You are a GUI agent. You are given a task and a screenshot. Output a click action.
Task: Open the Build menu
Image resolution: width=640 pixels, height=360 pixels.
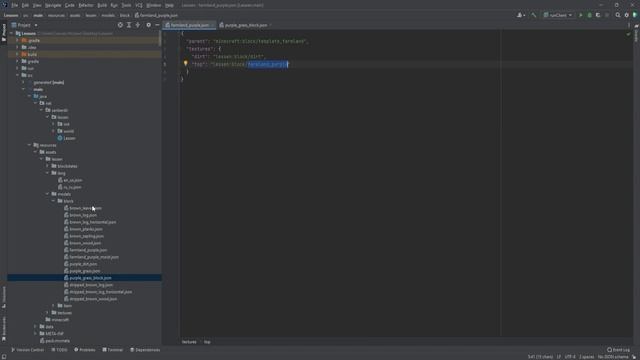102,5
